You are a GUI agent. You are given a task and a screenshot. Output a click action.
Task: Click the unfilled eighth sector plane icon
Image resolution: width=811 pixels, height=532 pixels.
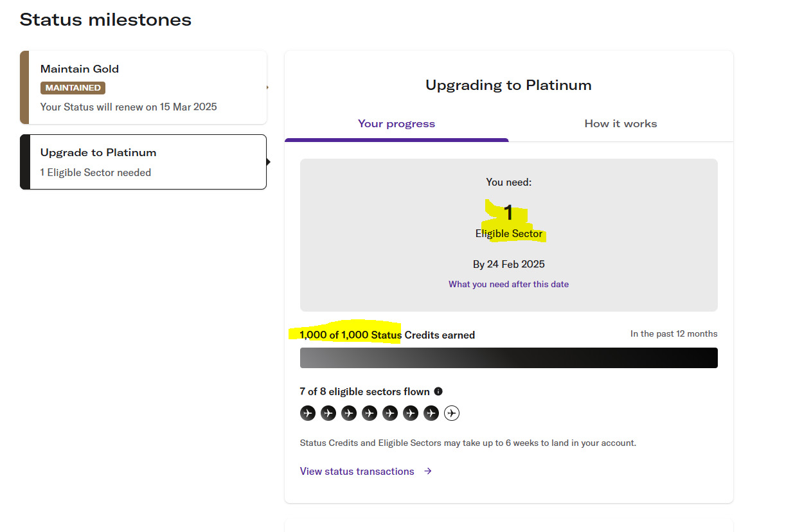click(x=452, y=413)
